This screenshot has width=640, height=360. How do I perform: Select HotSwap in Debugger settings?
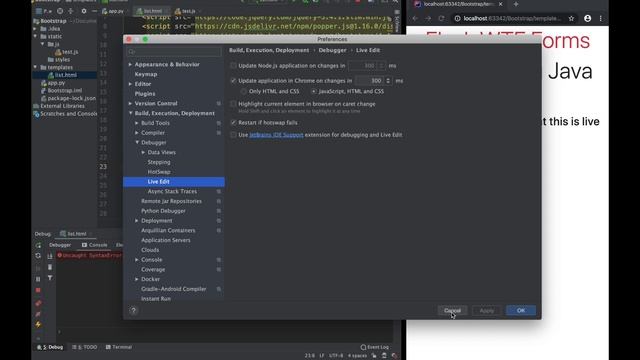159,172
